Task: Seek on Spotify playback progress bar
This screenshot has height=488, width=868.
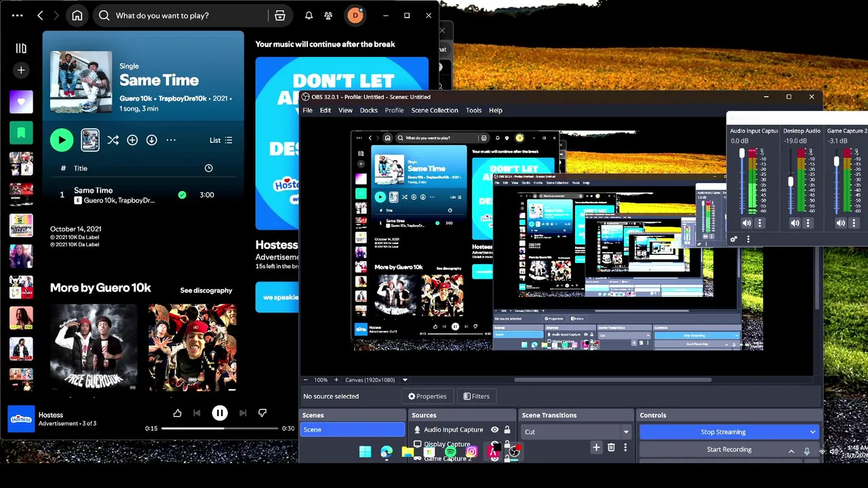Action: click(220, 428)
